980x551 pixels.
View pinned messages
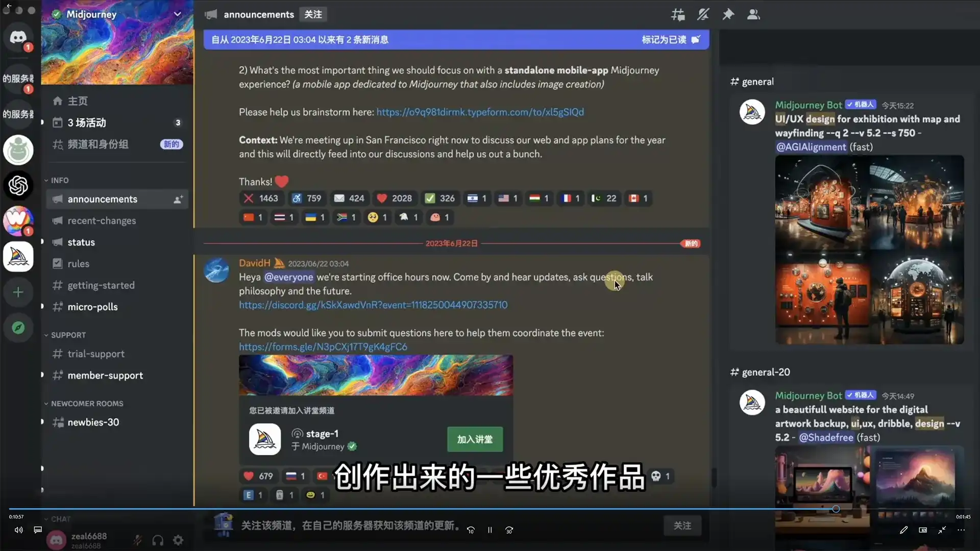728,14
